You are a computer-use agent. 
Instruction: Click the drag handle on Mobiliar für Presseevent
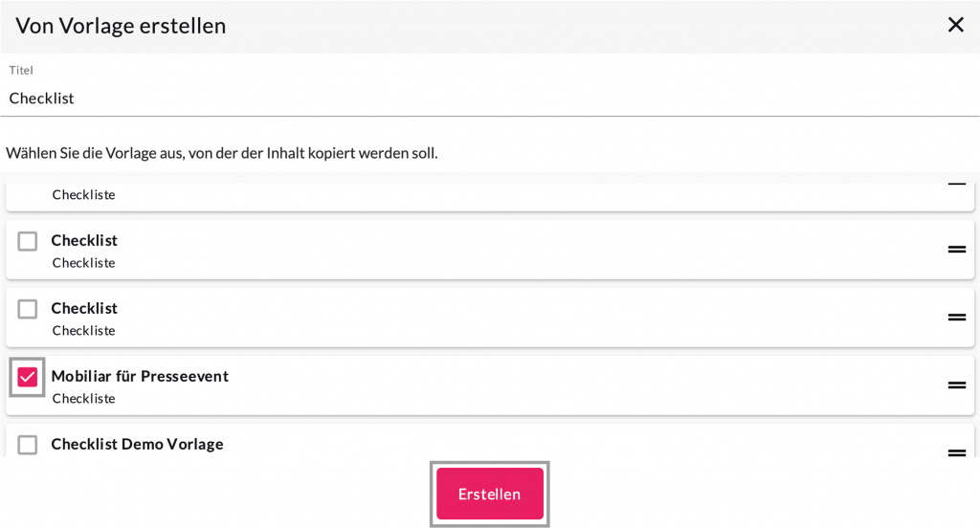pos(956,385)
